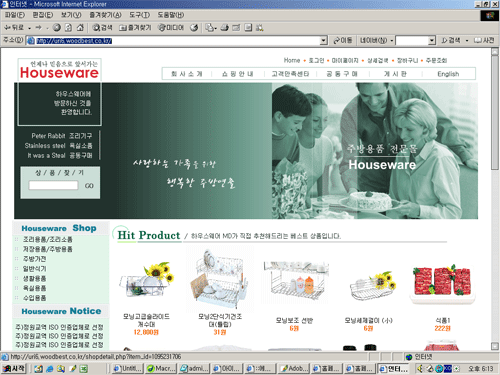
Task: Expand the address bar dropdown arrow
Action: pyautogui.click(x=323, y=41)
